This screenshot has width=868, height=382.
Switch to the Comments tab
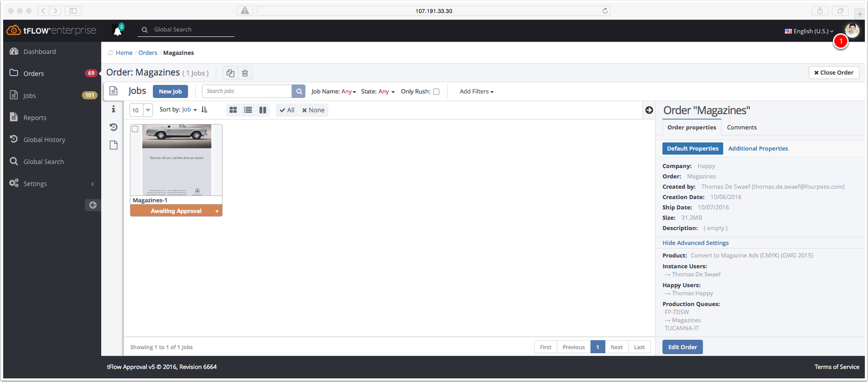[x=742, y=127]
